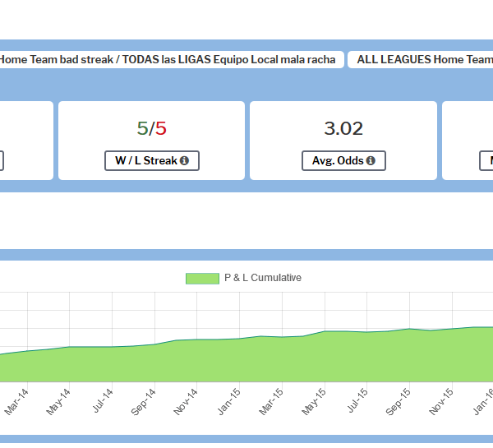Click the Avg. Odds info icon
This screenshot has width=493, height=448.
pyautogui.click(x=371, y=161)
